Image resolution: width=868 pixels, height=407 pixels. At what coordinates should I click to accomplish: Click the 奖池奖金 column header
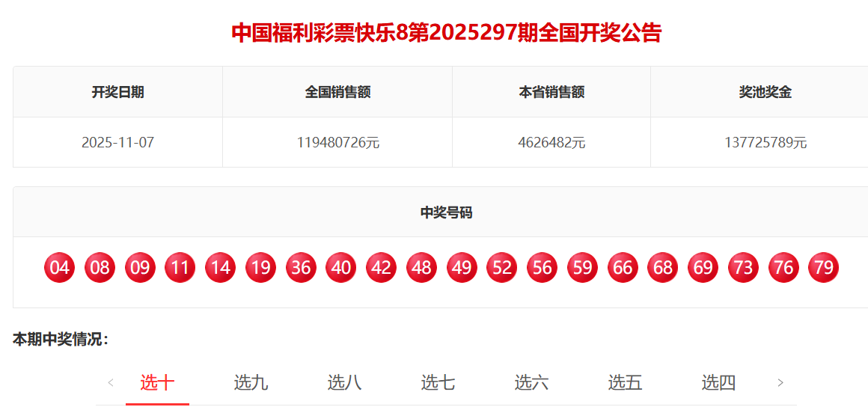[x=765, y=92]
